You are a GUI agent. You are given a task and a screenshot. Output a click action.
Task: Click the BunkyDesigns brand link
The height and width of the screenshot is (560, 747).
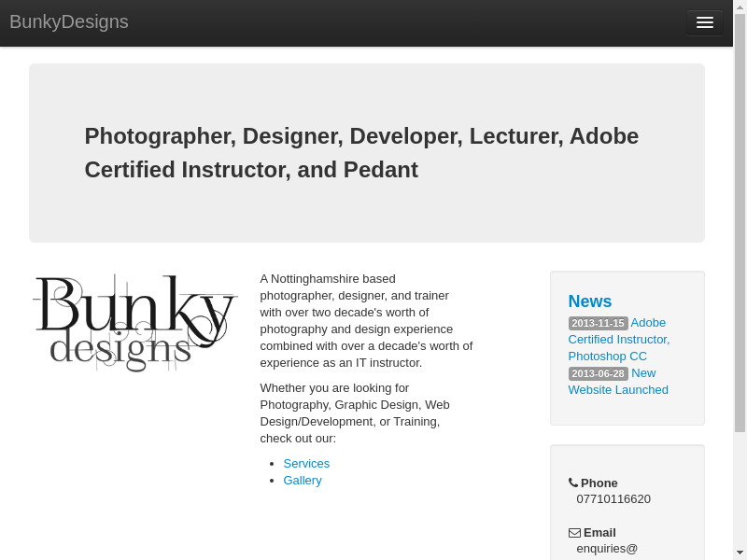point(69,22)
